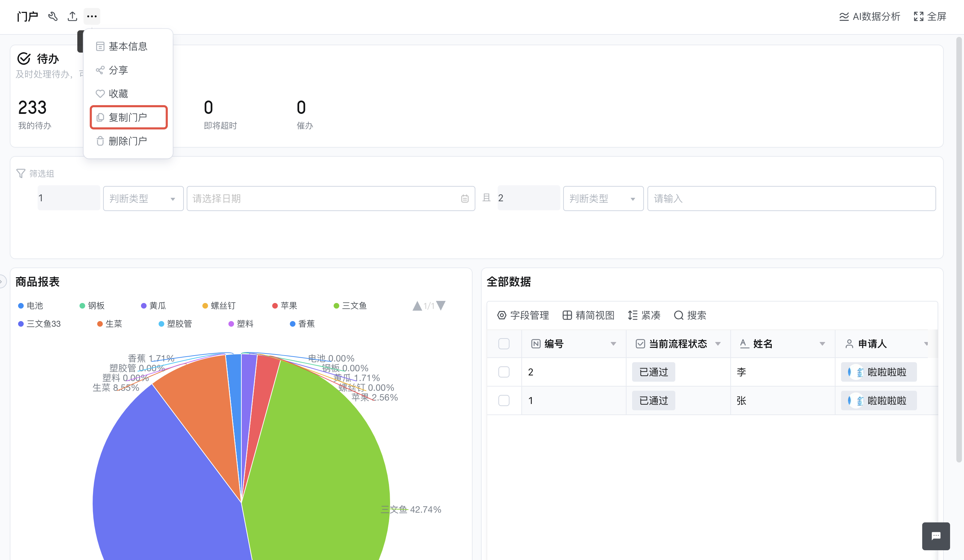This screenshot has height=560, width=964.
Task: Toggle 塑胶管 legend item in chart
Action: pos(175,324)
